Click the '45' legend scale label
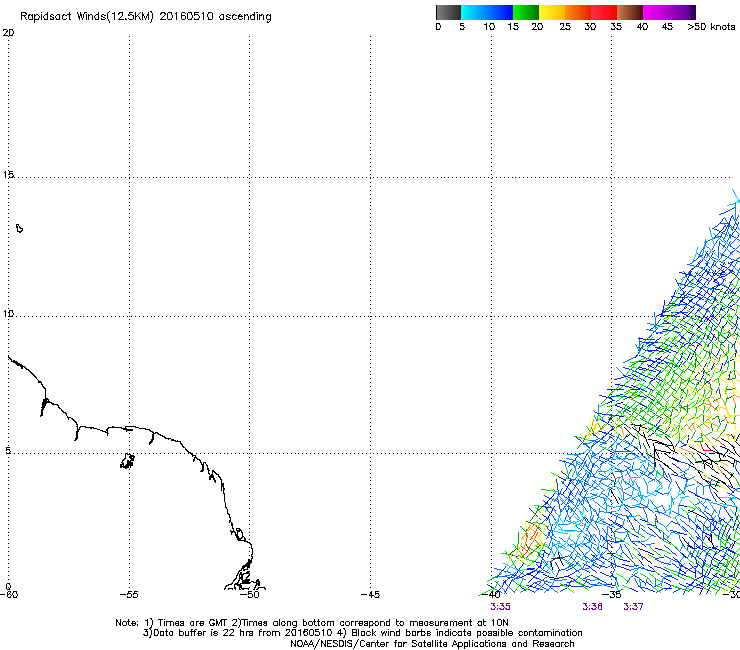The width and height of the screenshot is (740, 650). [x=667, y=27]
